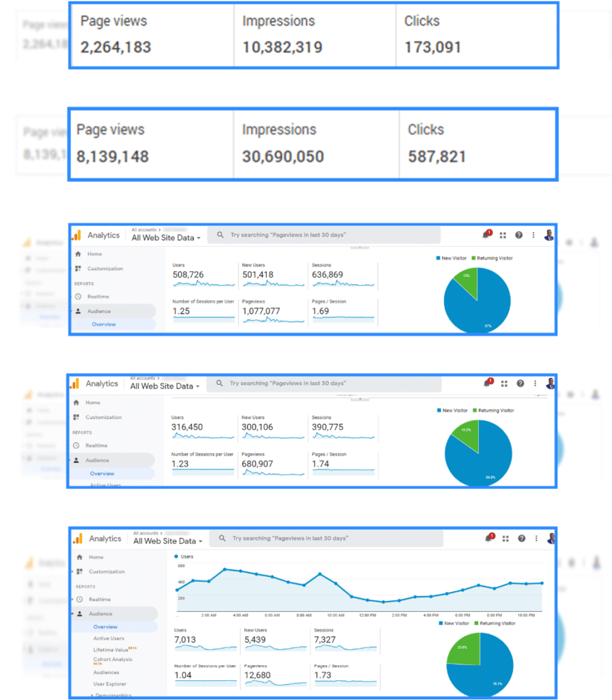The height and width of the screenshot is (700, 612).
Task: Click the Realtime label in the 508,726 users panel
Action: coord(98,297)
